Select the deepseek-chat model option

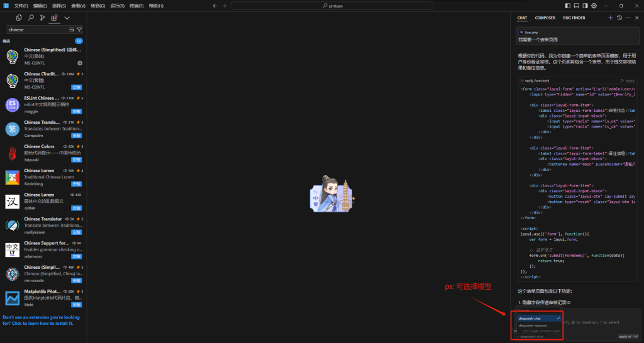coord(539,318)
